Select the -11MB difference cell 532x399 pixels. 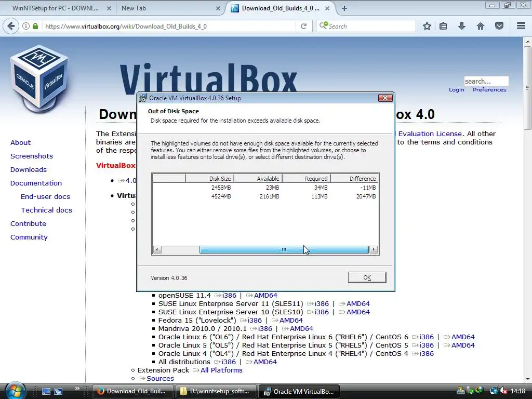pos(368,188)
